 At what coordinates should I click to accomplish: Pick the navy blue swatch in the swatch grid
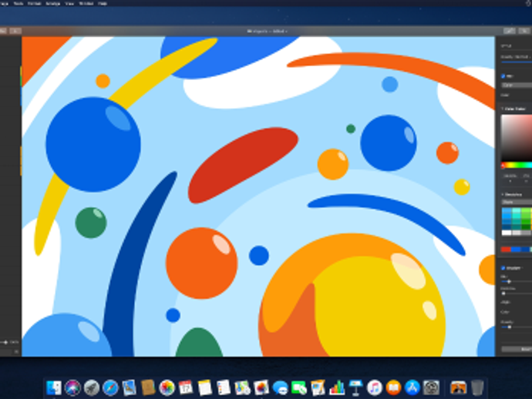pos(507,227)
